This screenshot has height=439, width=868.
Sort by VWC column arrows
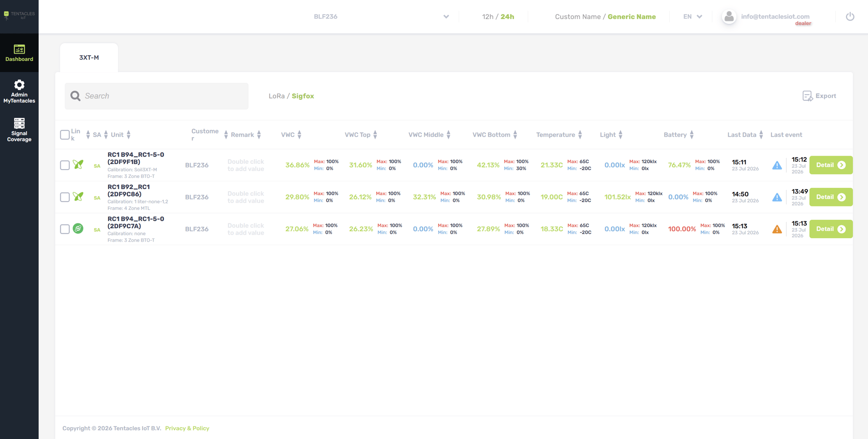299,135
